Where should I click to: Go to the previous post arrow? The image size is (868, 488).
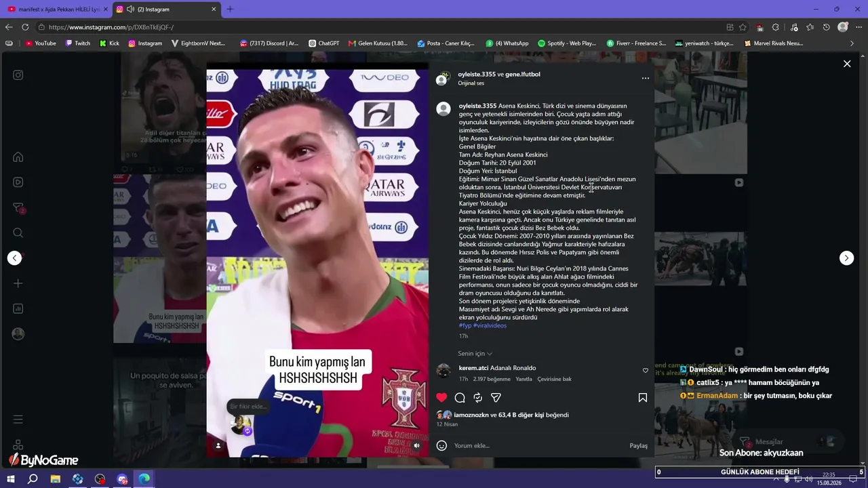click(14, 258)
